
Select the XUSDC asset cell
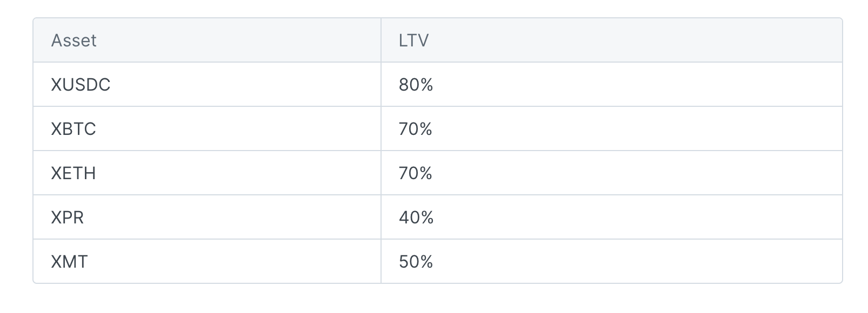pos(207,85)
